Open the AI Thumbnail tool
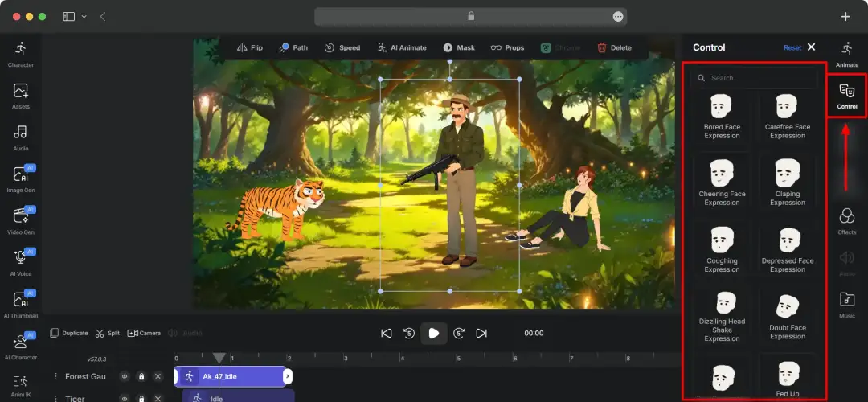 [x=20, y=305]
